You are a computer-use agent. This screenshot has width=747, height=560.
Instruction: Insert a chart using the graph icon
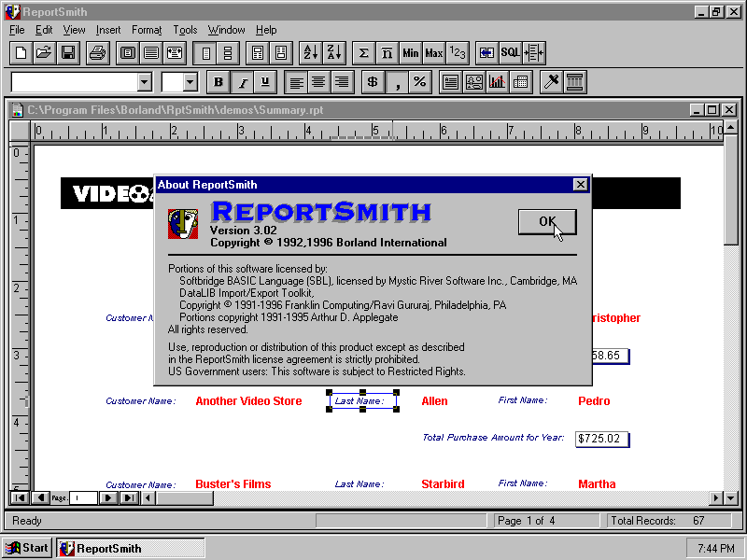coord(498,82)
